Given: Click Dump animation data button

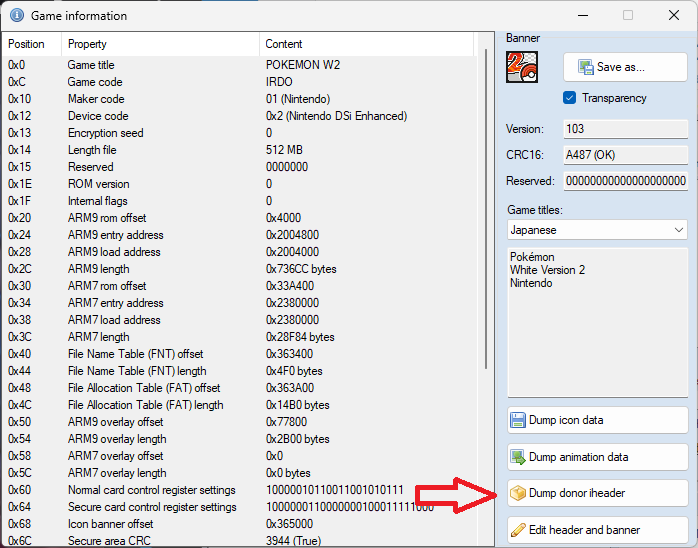Looking at the screenshot, I should click(x=598, y=457).
